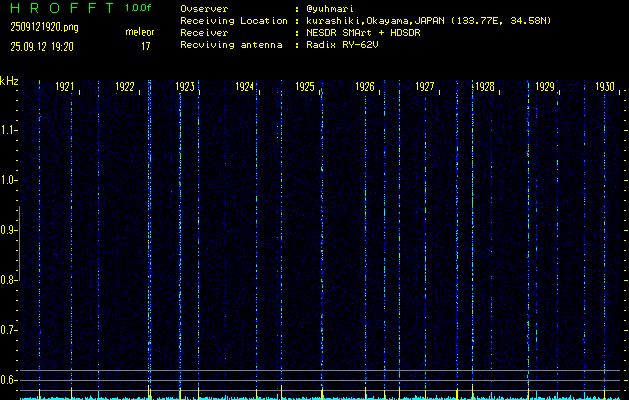Viewport: 629px width, 400px height.
Task: Click the Receiver label
Action: (204, 33)
